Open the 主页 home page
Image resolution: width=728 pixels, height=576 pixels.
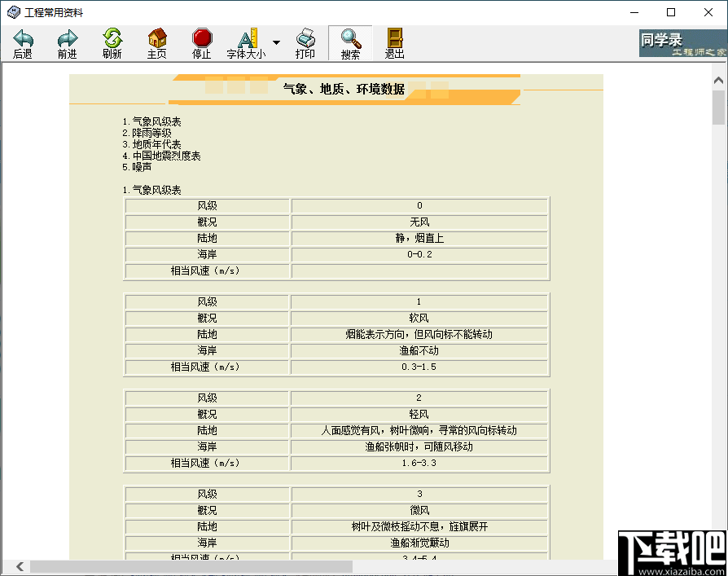click(x=157, y=44)
